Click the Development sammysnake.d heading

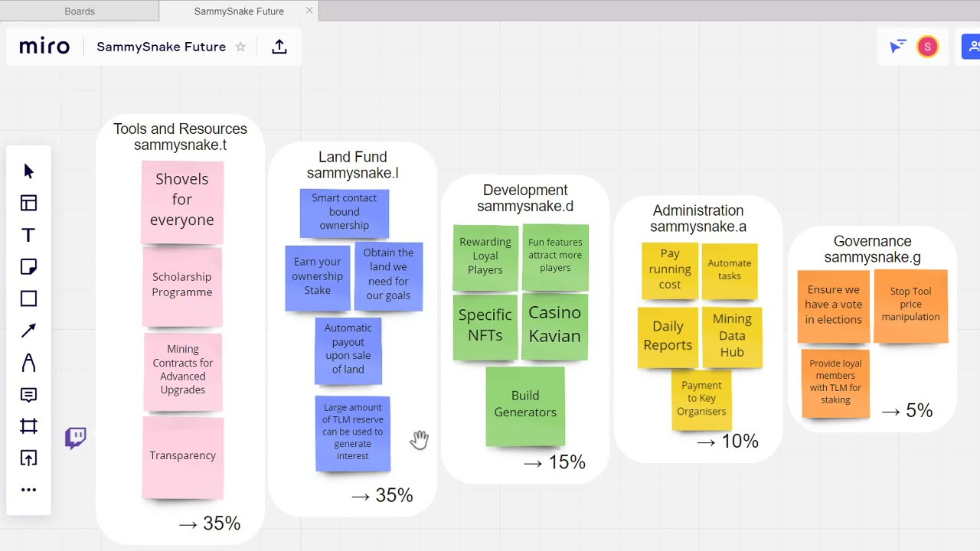point(525,198)
